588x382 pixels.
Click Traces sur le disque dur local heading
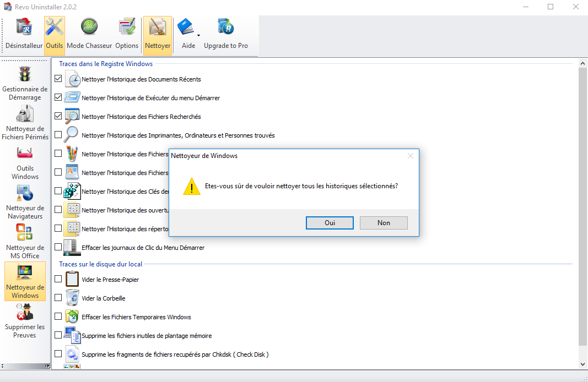coord(100,264)
